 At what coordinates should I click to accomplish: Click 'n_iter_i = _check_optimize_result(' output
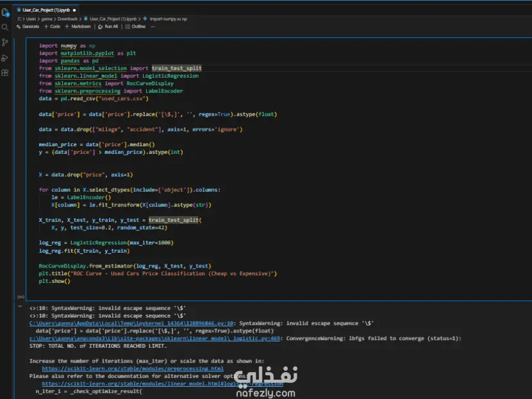pos(89,391)
